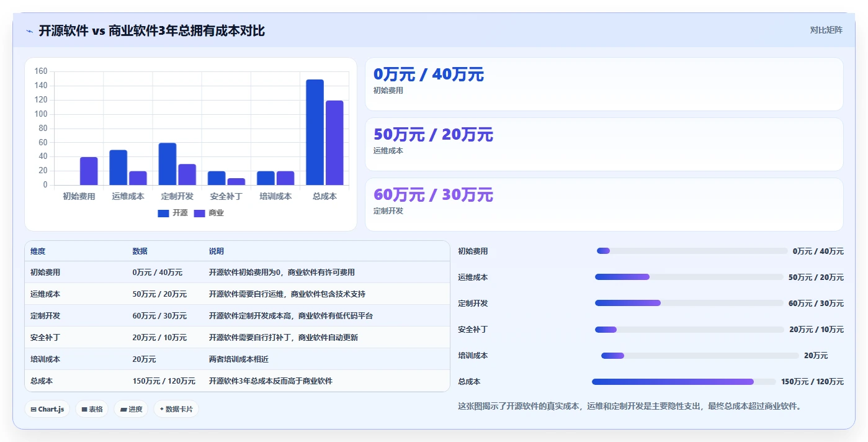Click the 初始费用 commercial bar in chart
The image size is (868, 442).
click(x=89, y=171)
